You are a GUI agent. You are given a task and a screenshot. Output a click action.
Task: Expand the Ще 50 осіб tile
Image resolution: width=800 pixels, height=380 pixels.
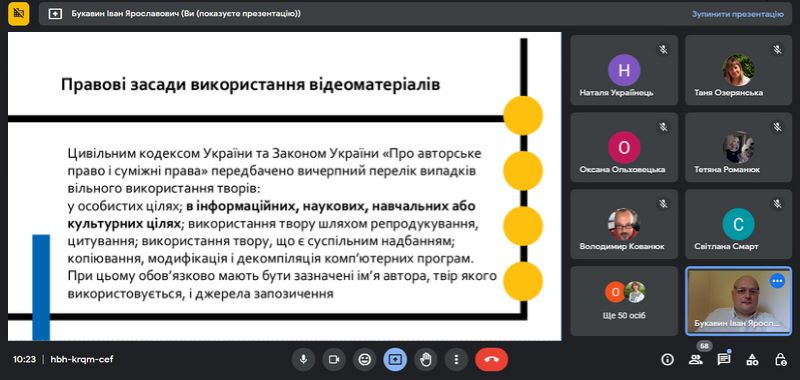click(624, 301)
